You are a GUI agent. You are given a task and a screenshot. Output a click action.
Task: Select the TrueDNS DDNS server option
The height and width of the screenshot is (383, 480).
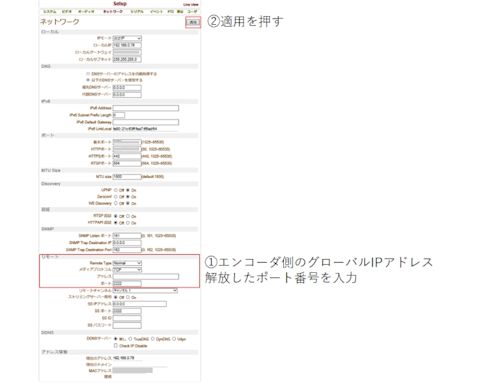(x=130, y=339)
